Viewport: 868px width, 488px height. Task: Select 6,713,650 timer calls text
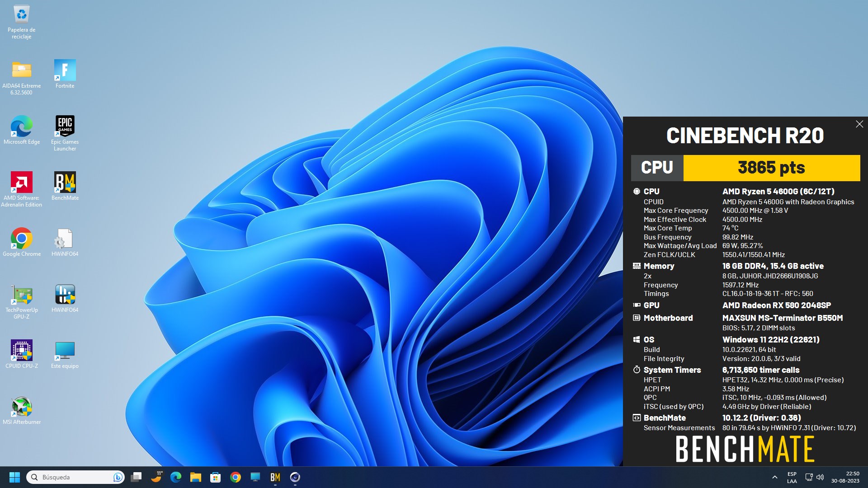[x=761, y=370]
